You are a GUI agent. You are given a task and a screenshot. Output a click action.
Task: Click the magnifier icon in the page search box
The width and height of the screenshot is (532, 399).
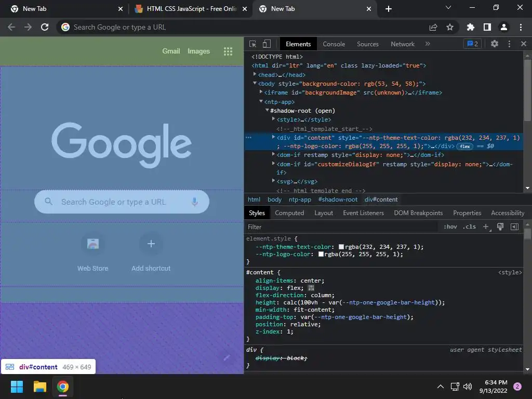point(48,201)
